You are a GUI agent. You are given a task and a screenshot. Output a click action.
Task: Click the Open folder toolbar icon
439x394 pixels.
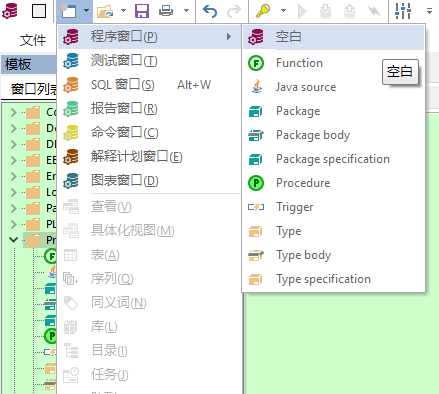(x=105, y=11)
